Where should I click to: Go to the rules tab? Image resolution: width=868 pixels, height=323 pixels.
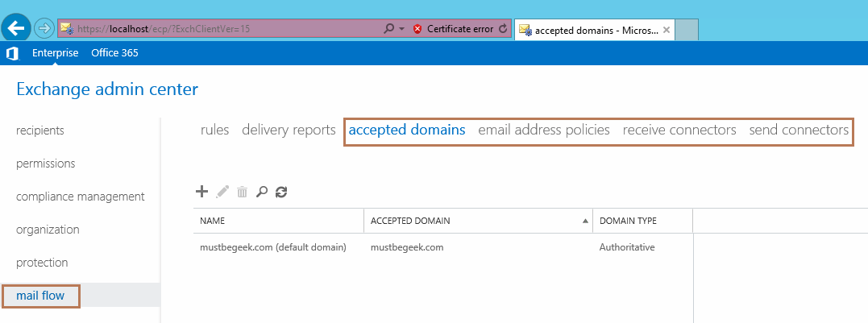pyautogui.click(x=215, y=130)
